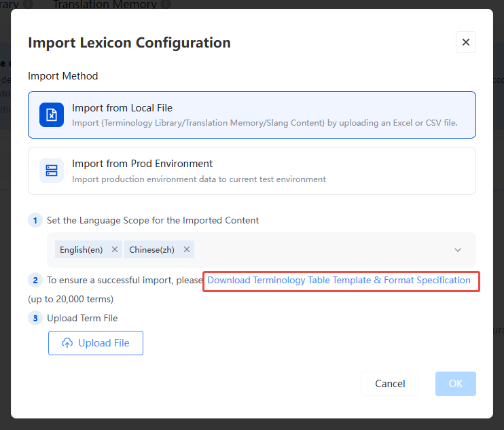This screenshot has width=504, height=430.
Task: Click the Chinese(zh) language chip
Action: click(x=151, y=249)
